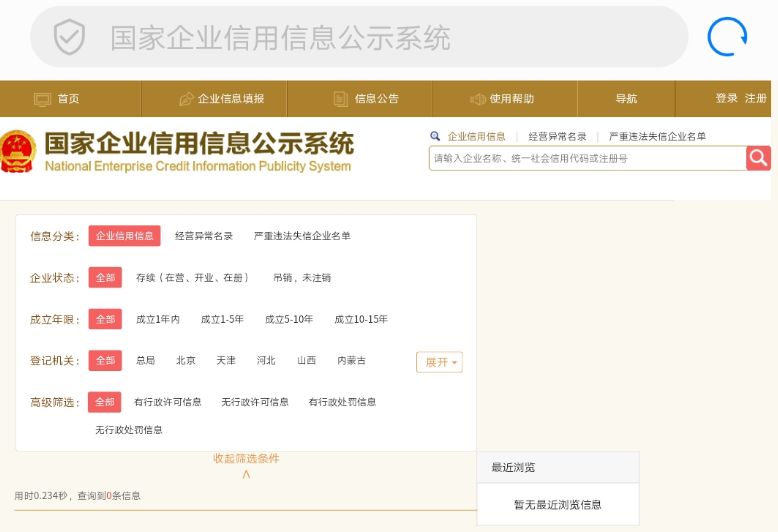The width and height of the screenshot is (778, 532).
Task: Select the 成立1-5年 filter
Action: pyautogui.click(x=222, y=319)
